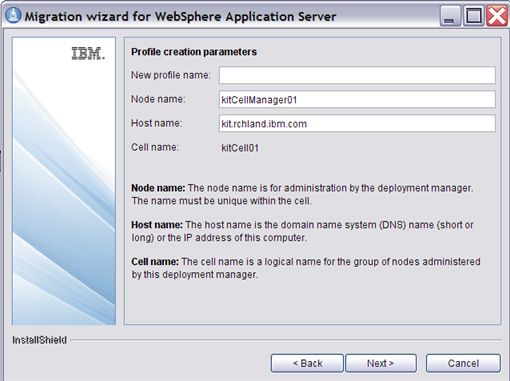The width and height of the screenshot is (510, 381).
Task: Click the InstallShield label
Action: point(40,340)
